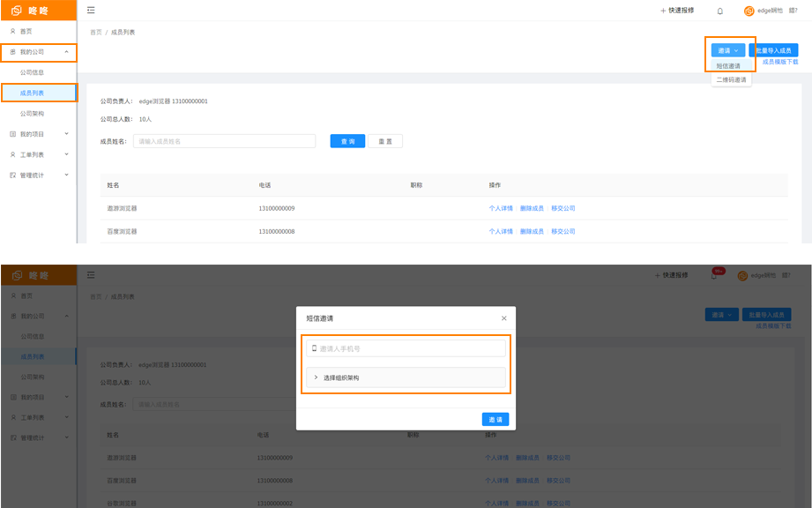
Task: Click 个人详情 link for 遨游浏览器 in top table
Action: click(501, 208)
